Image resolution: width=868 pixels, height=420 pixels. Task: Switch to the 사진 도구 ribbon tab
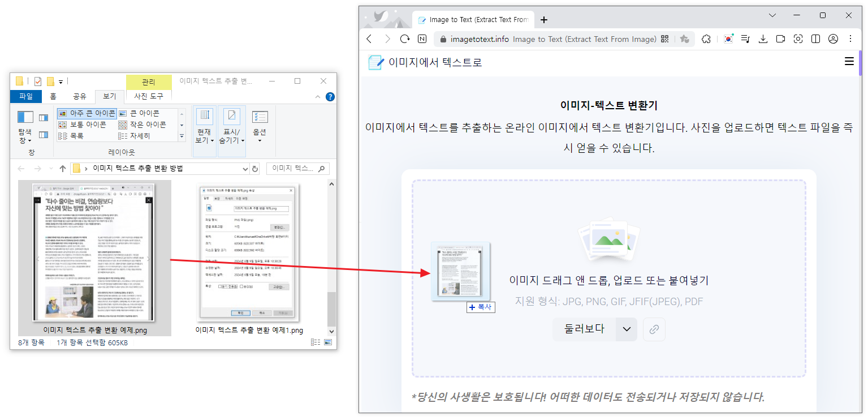148,97
